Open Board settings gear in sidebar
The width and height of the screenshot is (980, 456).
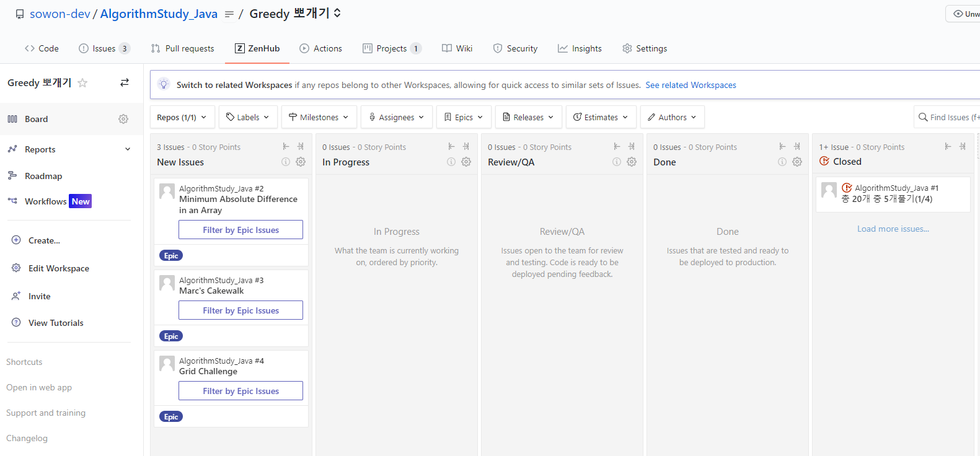pyautogui.click(x=123, y=119)
